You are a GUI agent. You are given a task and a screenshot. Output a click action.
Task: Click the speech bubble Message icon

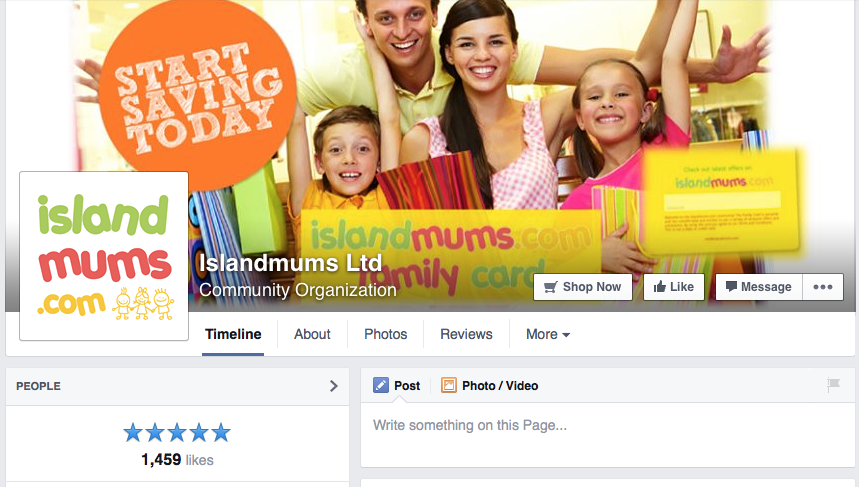coord(731,287)
